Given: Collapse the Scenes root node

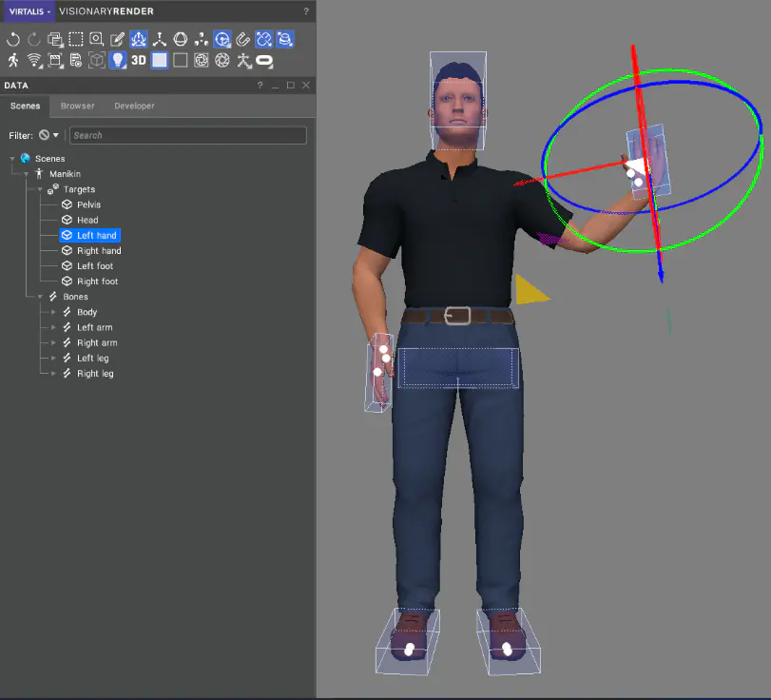Looking at the screenshot, I should 12,159.
